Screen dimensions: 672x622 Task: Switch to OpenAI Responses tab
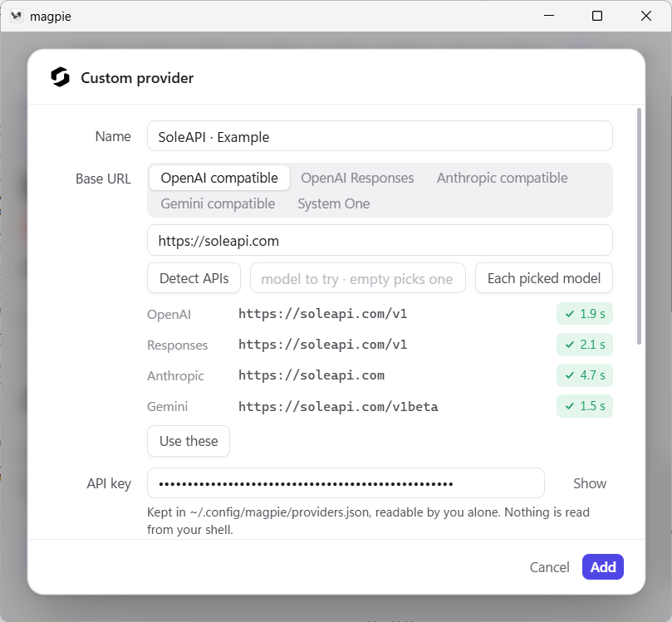point(357,178)
